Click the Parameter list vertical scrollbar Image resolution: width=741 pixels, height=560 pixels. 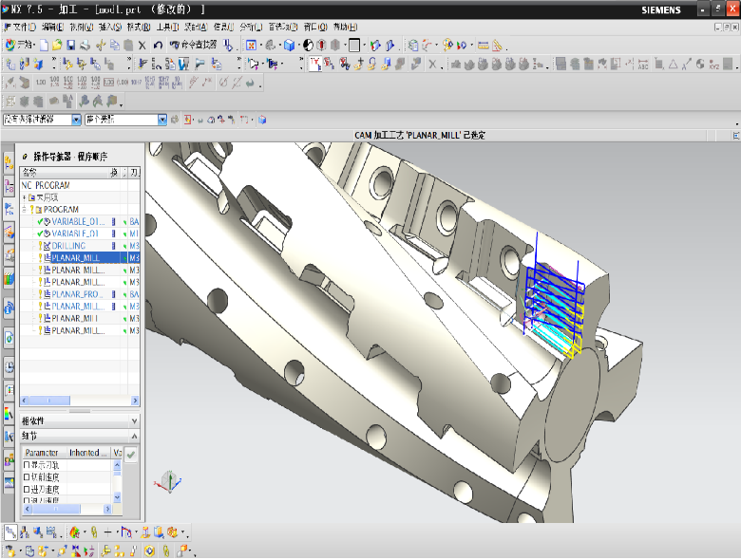tap(118, 481)
